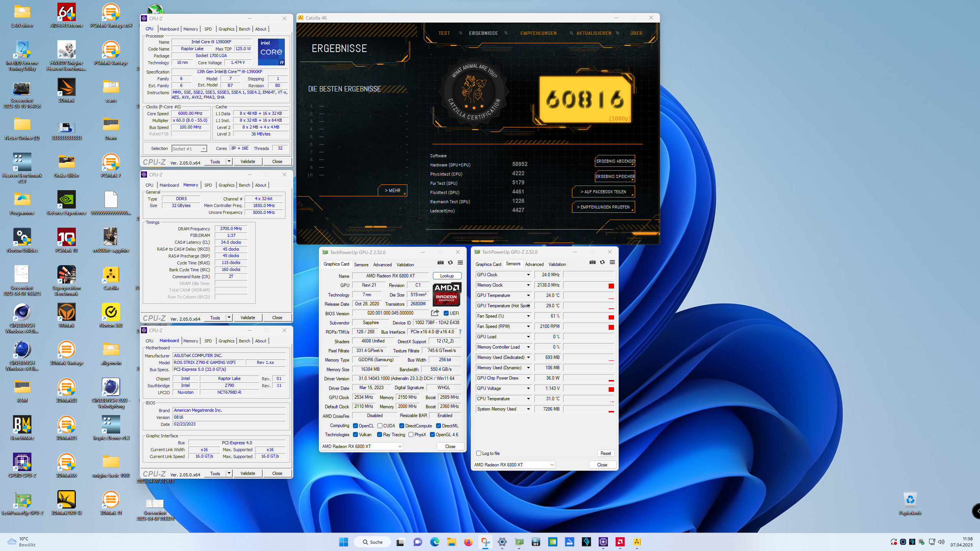Viewport: 980px width, 551px height.
Task: Open Microsoft Edge from the taskbar
Action: (434, 542)
